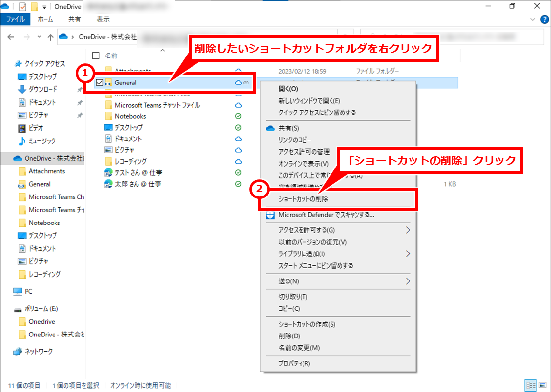This screenshot has height=392, width=551.
Task: Open Notebooks folder in navigation pane
Action: pos(44,223)
